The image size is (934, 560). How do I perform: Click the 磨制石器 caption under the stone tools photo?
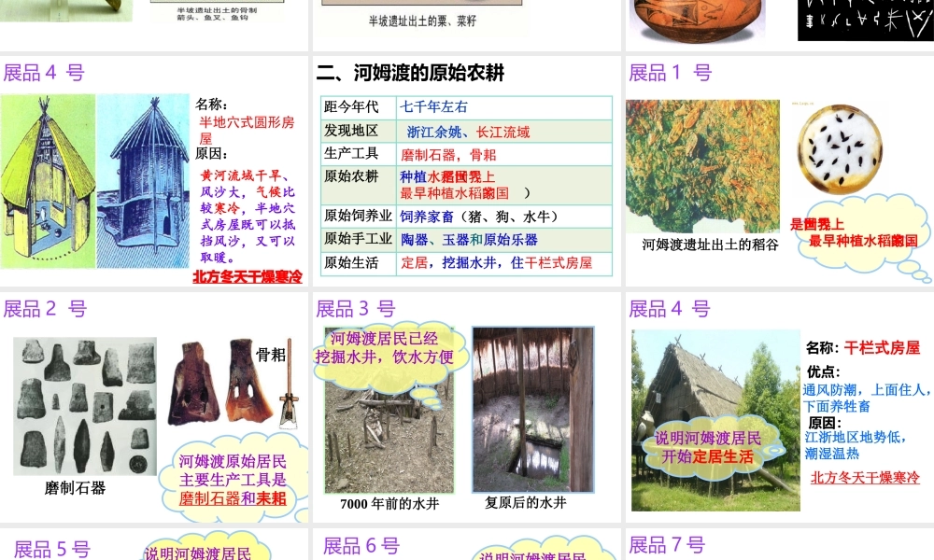(75, 488)
